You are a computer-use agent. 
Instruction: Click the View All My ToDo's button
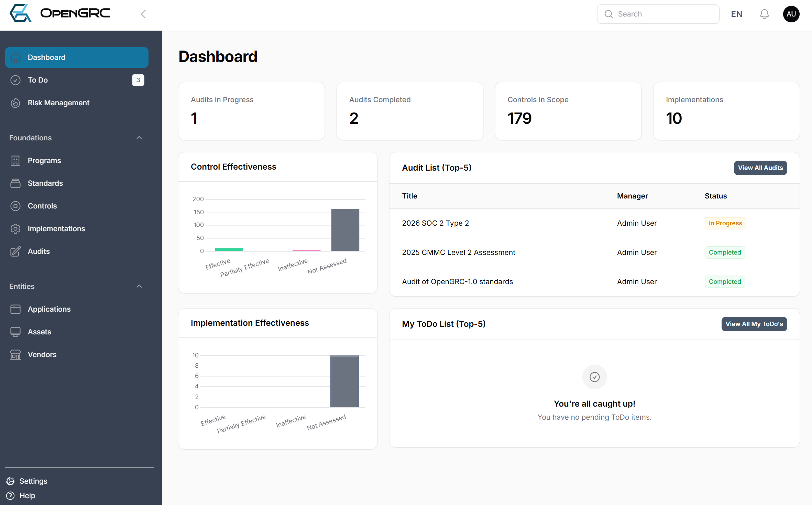[754, 324]
